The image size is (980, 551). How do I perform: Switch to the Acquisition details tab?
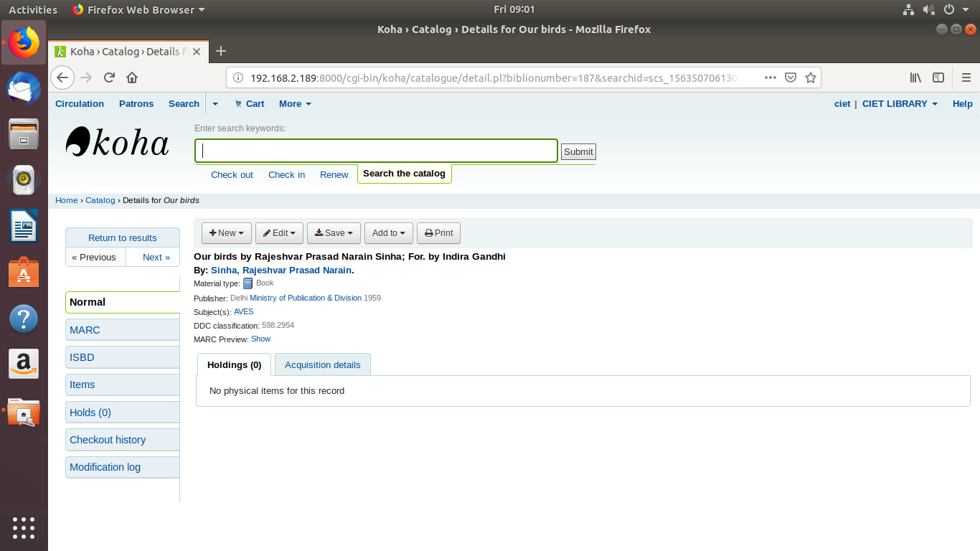(x=322, y=364)
